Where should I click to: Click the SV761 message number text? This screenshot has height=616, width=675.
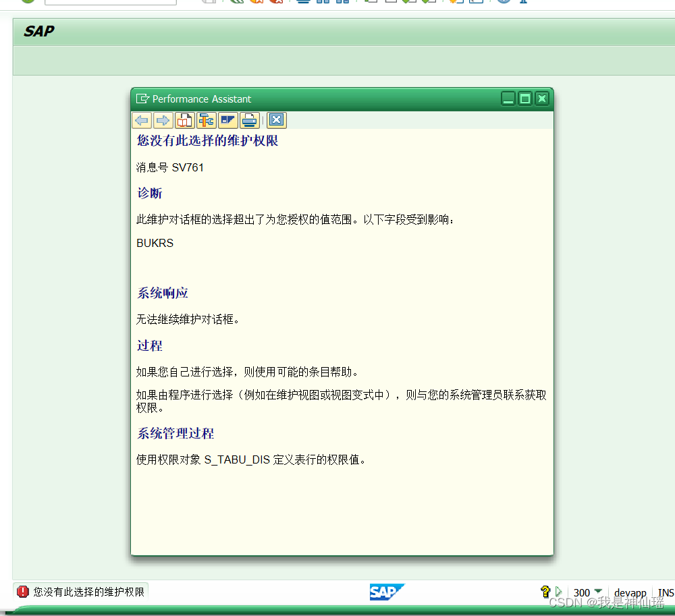(x=169, y=167)
